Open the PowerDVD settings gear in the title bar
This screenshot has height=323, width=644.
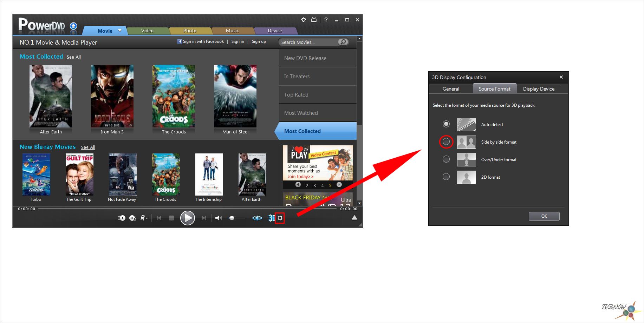click(x=304, y=20)
